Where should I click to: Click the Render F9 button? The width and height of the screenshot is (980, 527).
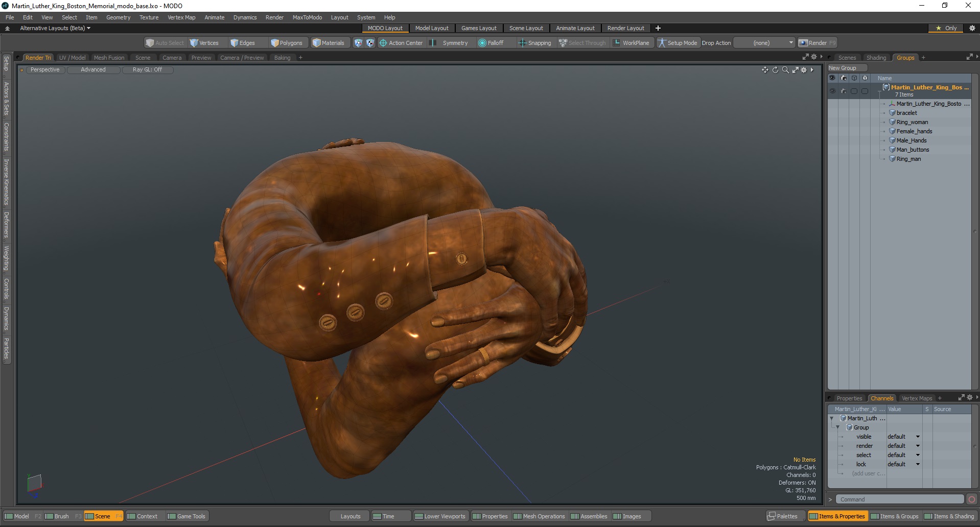tap(817, 43)
